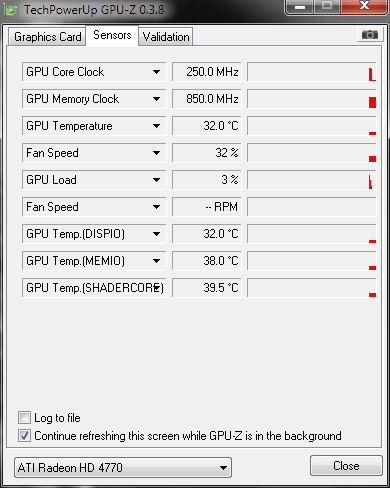Minimize the GPU-Z window

coord(300,7)
